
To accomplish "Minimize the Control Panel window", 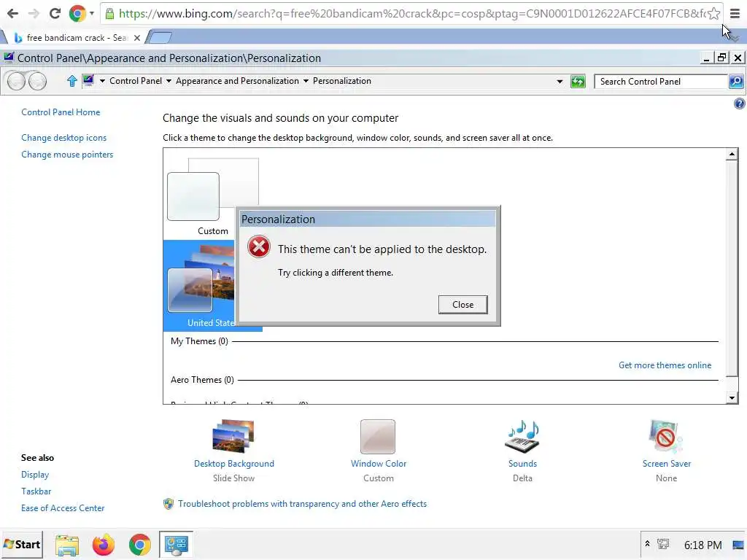I will (706, 58).
